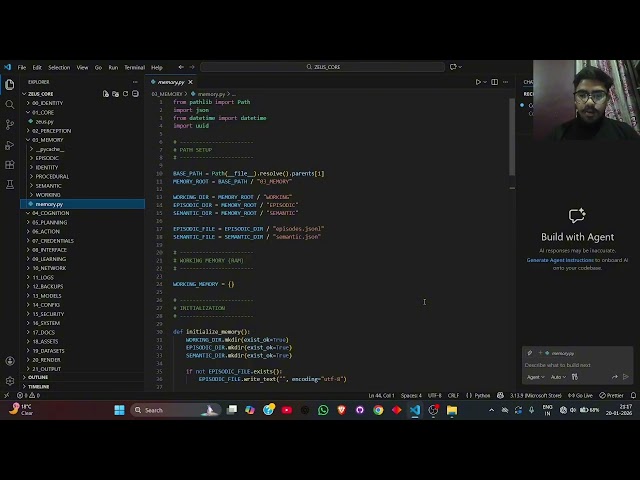Click the New File icon in Explorer
The image size is (640, 480).
tap(105, 93)
